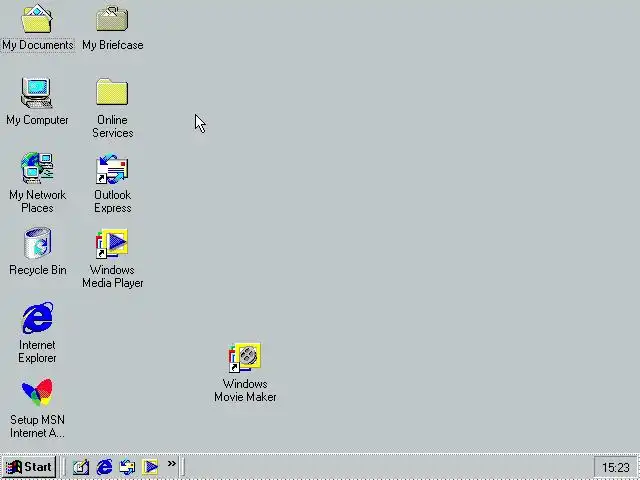Open the Start menu
The width and height of the screenshot is (640, 480).
coord(29,467)
